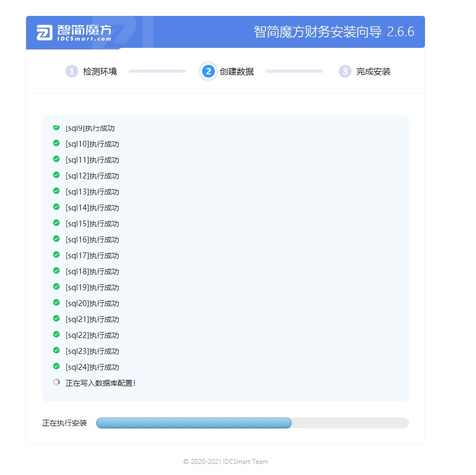This screenshot has width=476, height=475.
Task: Click the loading spinner beside 正在写入数据库配置!
Action: pos(56,383)
